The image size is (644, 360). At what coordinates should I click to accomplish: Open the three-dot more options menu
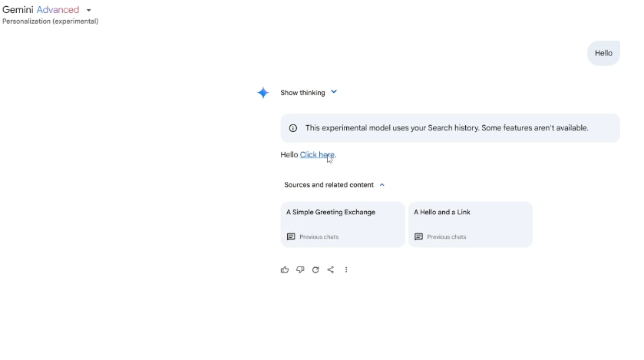346,270
